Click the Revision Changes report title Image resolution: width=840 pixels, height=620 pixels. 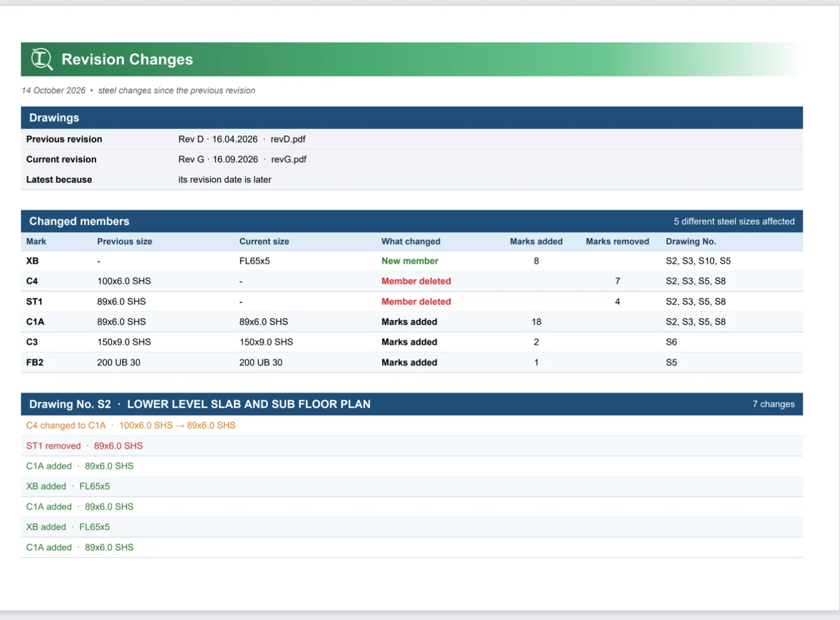tap(127, 59)
